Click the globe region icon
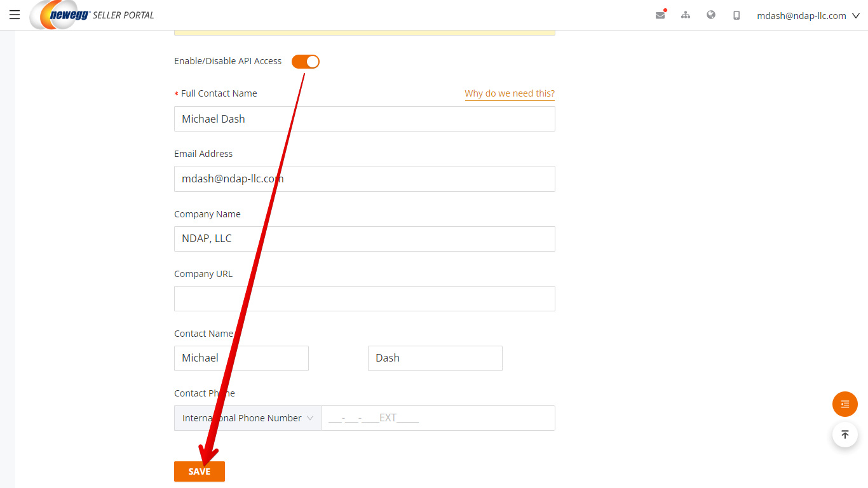 pyautogui.click(x=711, y=15)
